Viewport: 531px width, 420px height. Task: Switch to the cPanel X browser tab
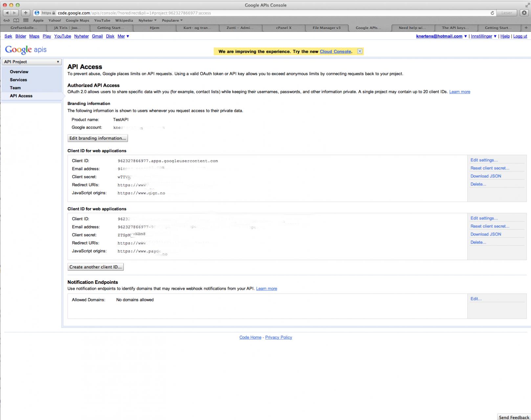click(283, 28)
